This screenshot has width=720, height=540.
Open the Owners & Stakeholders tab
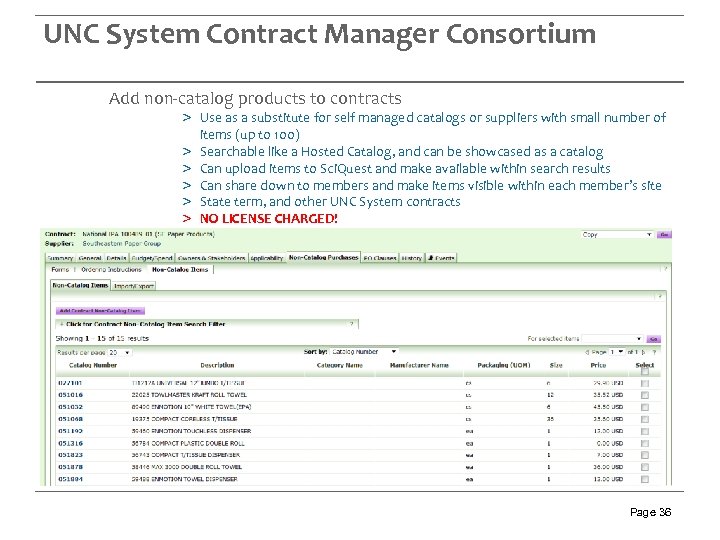tap(212, 259)
